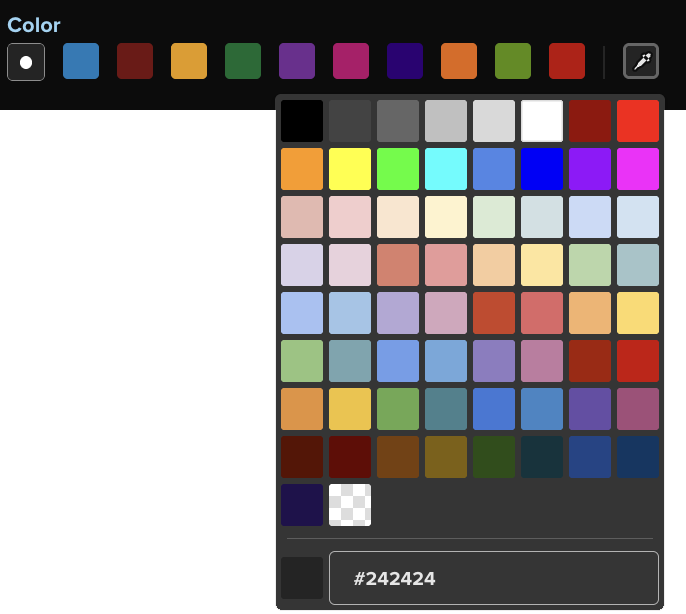Pick the white swatch in palette
This screenshot has width=686, height=614.
pos(542,121)
